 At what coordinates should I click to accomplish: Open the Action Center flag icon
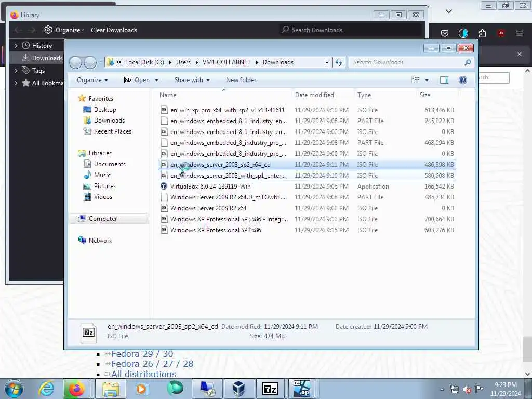pyautogui.click(x=479, y=389)
